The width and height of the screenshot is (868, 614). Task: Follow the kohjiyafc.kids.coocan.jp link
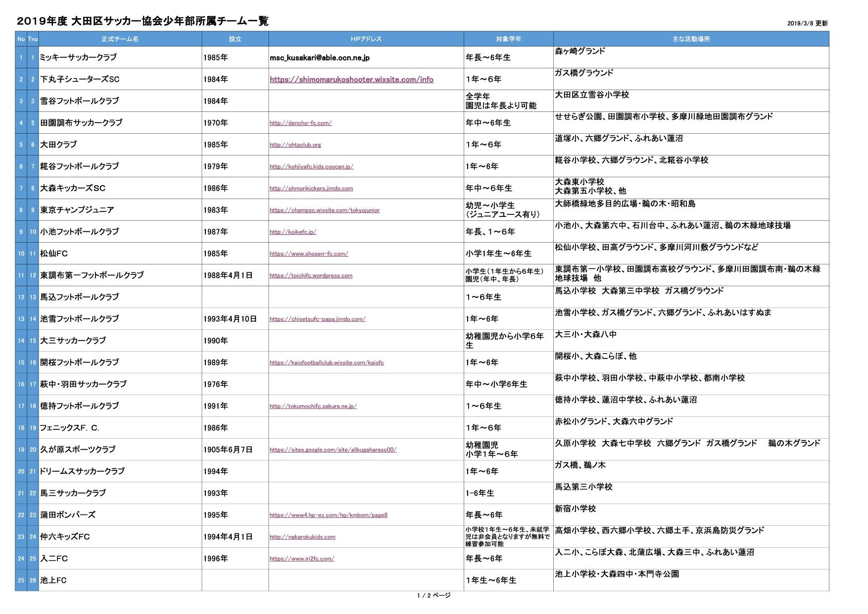point(311,166)
